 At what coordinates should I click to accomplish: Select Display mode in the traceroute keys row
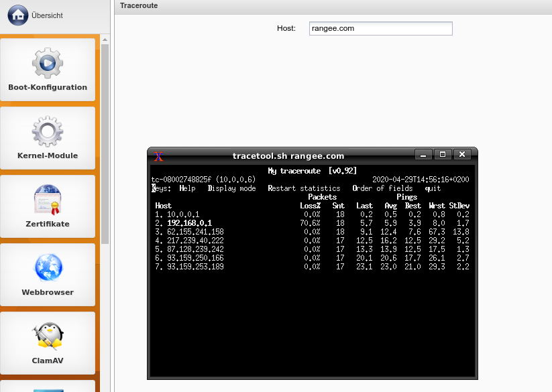click(232, 188)
